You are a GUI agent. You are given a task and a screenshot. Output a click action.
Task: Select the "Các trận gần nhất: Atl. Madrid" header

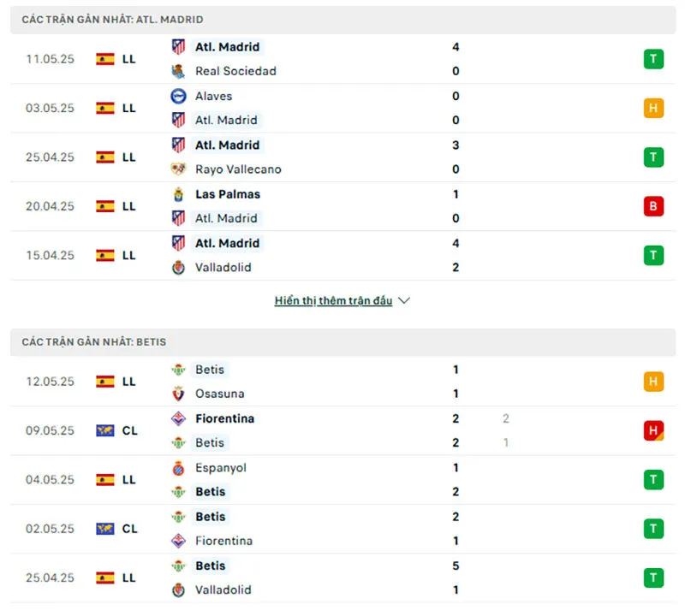(x=112, y=19)
